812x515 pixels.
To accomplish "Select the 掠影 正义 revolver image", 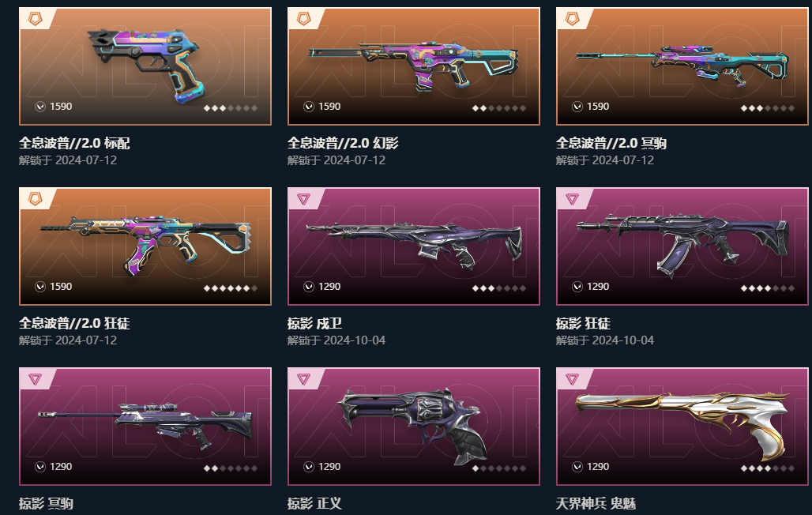I will [413, 426].
